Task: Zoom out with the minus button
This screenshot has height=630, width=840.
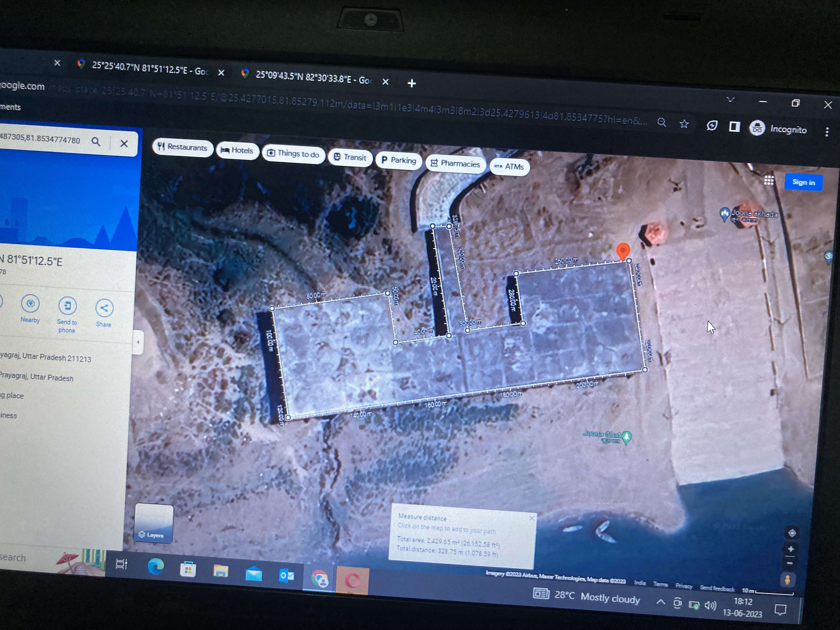Action: coord(790,563)
